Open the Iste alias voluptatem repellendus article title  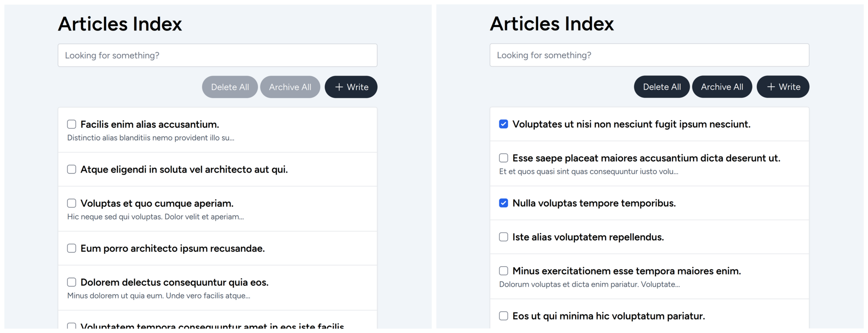coord(588,237)
